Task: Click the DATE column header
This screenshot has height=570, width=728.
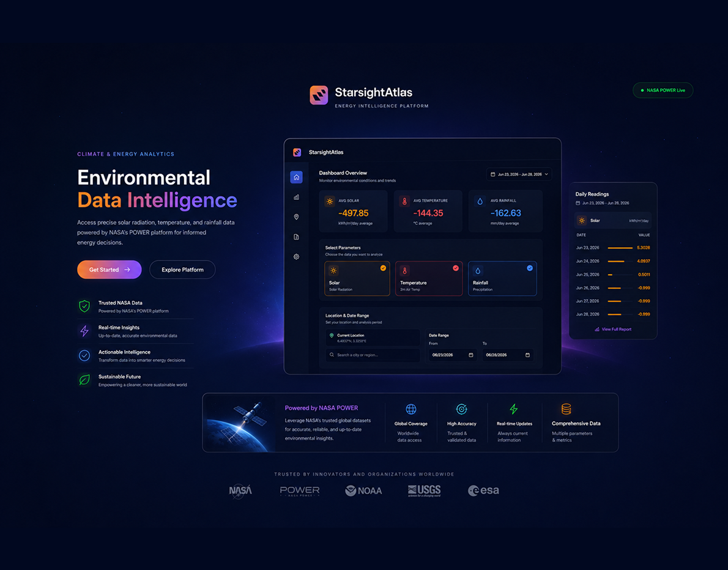Action: click(581, 235)
